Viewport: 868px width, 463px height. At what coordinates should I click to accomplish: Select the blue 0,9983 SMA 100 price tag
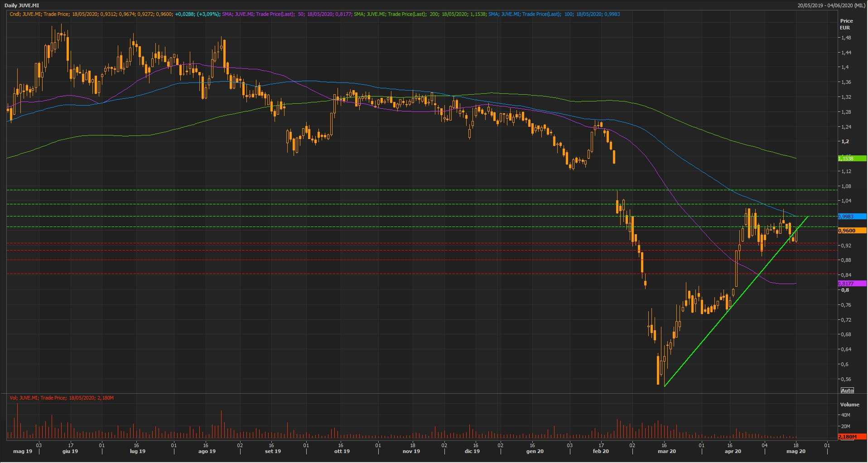click(x=852, y=217)
